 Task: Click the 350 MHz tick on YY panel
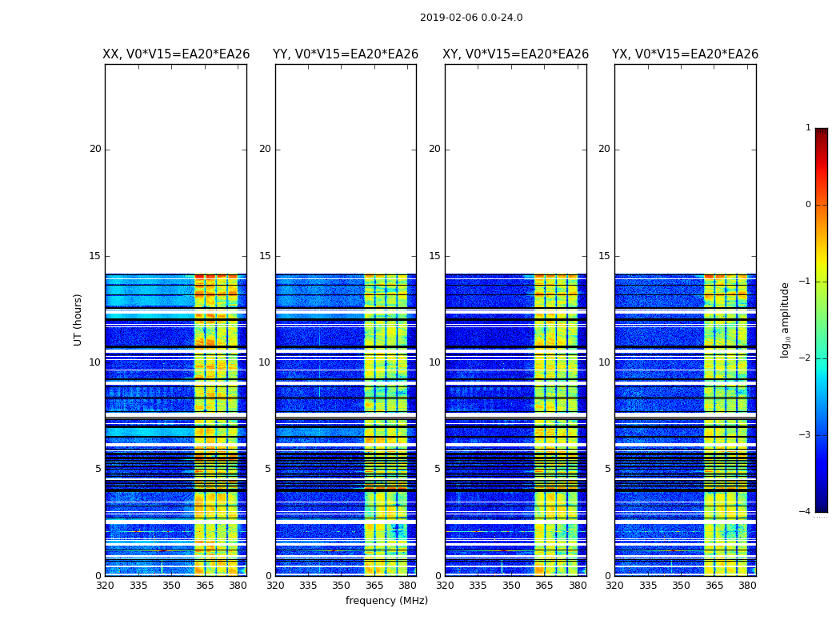341,586
